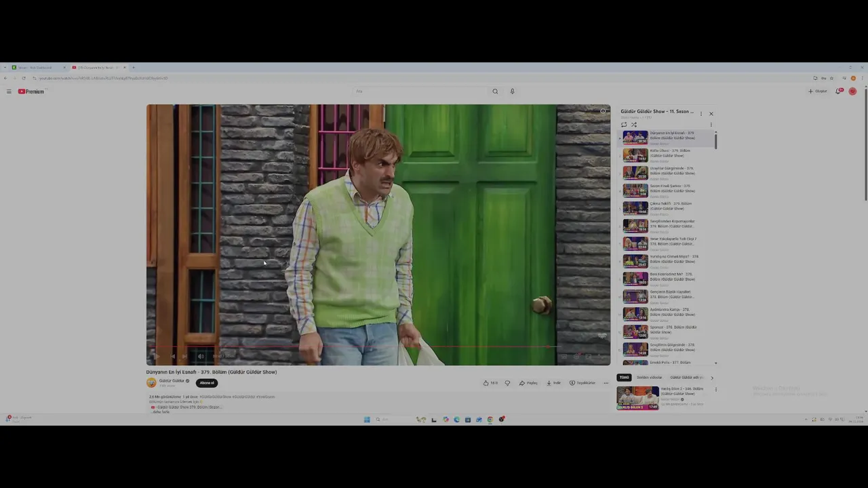Select Sevgilisinden Kopamayanlar playlist entry
868x488 pixels.
click(x=667, y=226)
